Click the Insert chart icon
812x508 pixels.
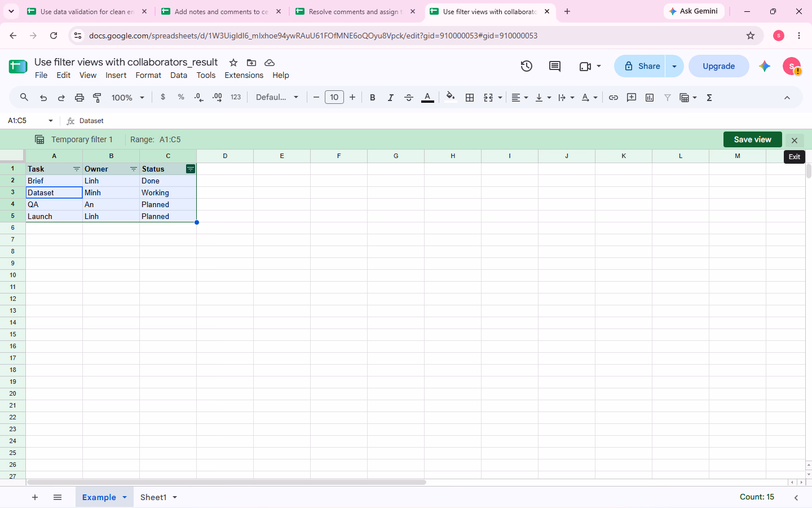[650, 98]
